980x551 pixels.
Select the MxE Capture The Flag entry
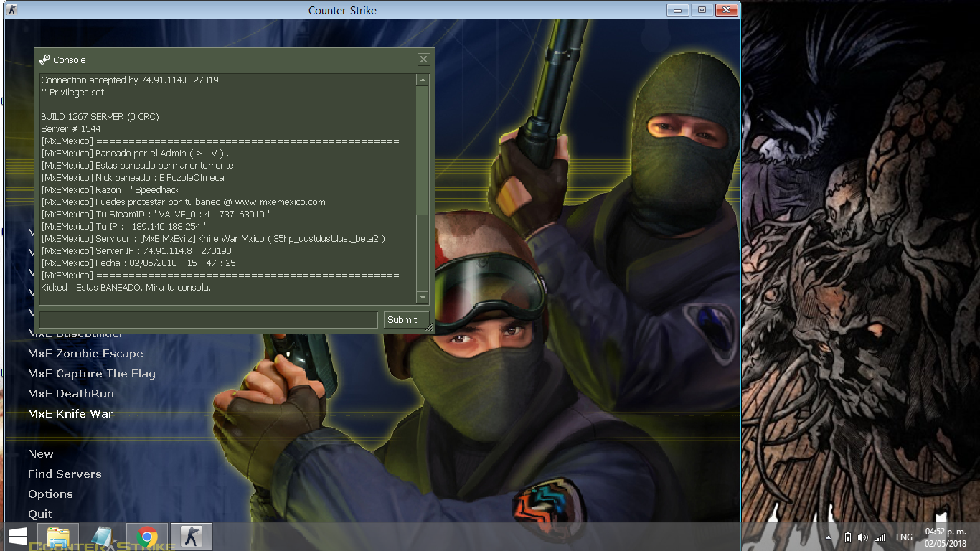click(91, 374)
